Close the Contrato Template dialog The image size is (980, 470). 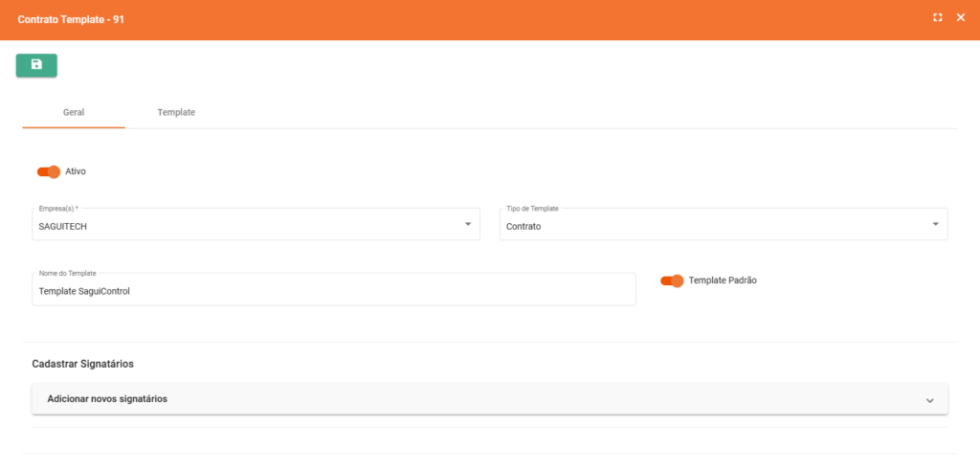tap(961, 17)
